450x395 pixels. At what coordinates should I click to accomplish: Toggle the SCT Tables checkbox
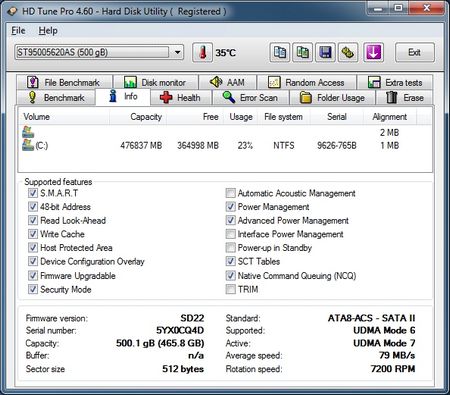point(230,261)
